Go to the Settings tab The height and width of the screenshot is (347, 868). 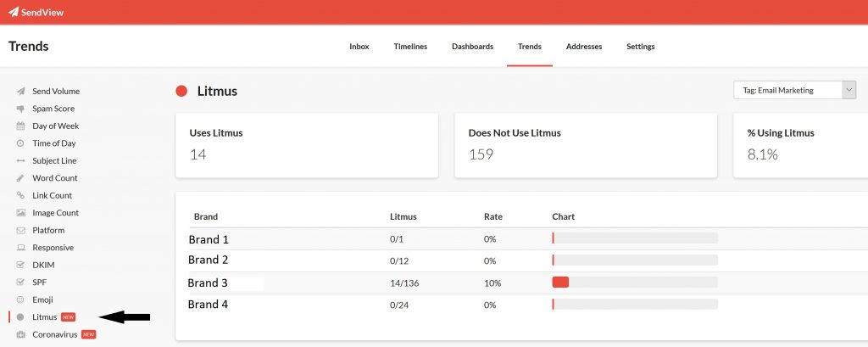point(640,47)
